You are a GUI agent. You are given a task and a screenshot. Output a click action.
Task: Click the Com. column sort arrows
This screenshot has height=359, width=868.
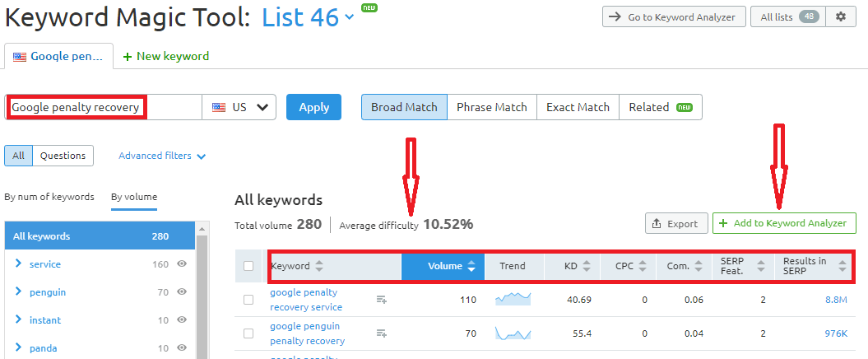[x=699, y=266]
